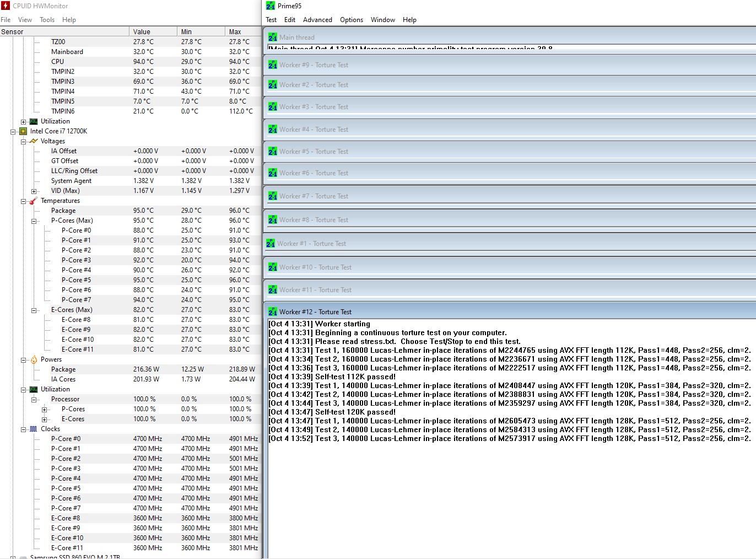Open HWMonitor Tools menu
Viewport: 756px width, 559px height.
(x=47, y=20)
